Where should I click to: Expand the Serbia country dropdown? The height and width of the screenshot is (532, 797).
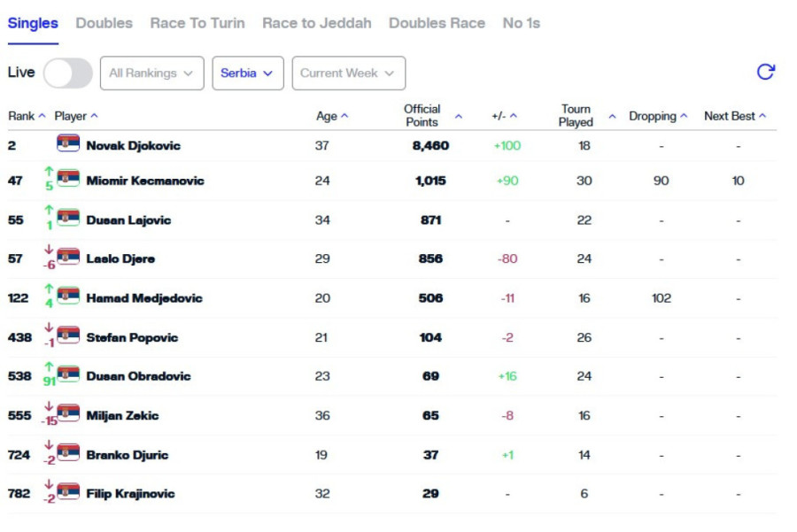click(x=247, y=73)
